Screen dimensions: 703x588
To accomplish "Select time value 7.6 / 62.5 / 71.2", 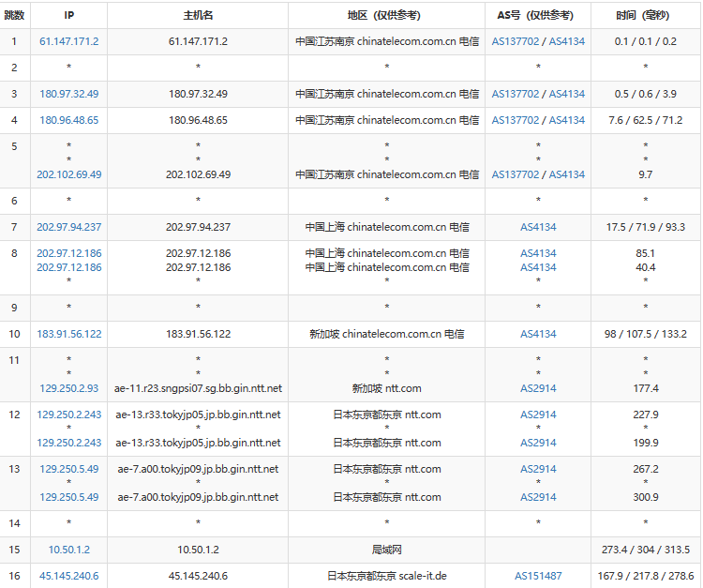I will 646,120.
